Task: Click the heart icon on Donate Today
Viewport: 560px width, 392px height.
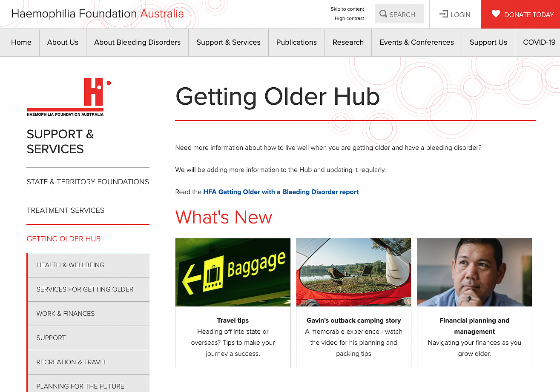Action: click(x=496, y=14)
